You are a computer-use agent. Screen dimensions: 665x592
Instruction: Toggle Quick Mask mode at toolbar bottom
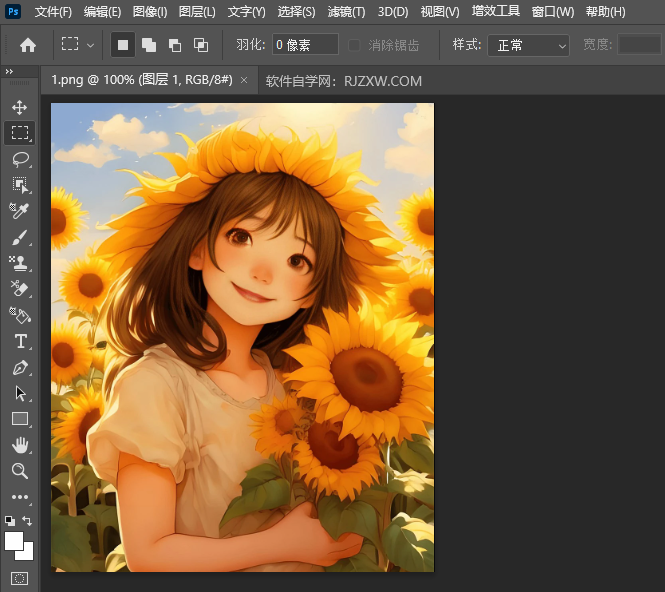click(x=20, y=578)
